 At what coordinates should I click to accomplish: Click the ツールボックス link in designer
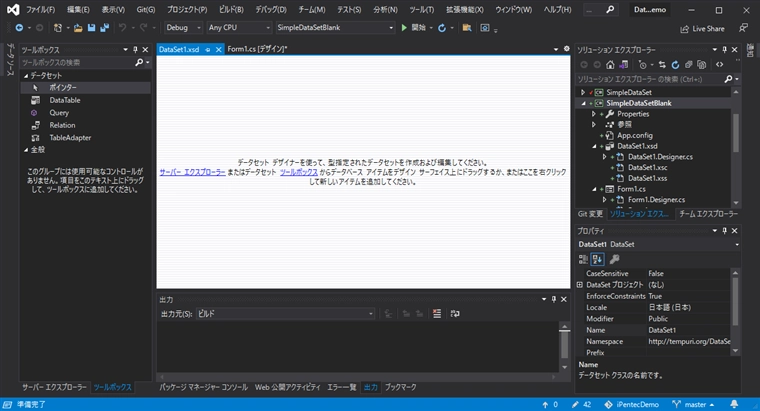(299, 172)
